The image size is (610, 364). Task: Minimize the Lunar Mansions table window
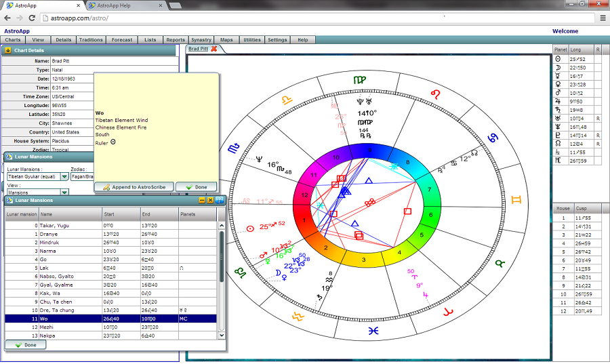(x=202, y=200)
